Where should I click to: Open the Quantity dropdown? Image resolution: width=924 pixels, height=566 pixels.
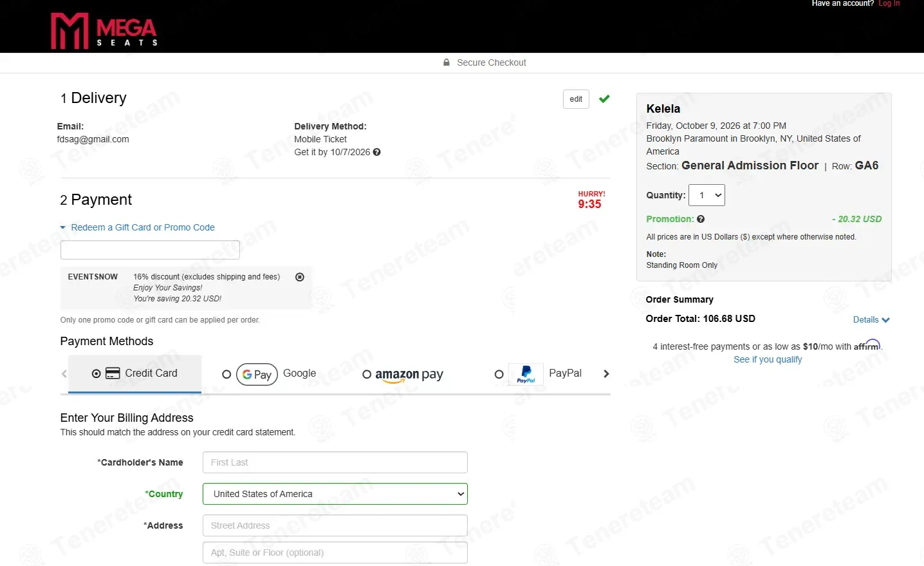(707, 195)
